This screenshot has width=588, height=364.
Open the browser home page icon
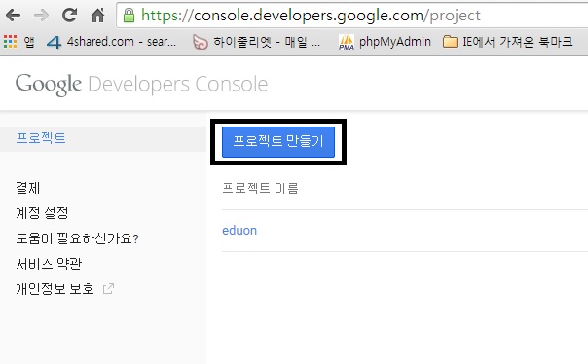click(x=98, y=16)
